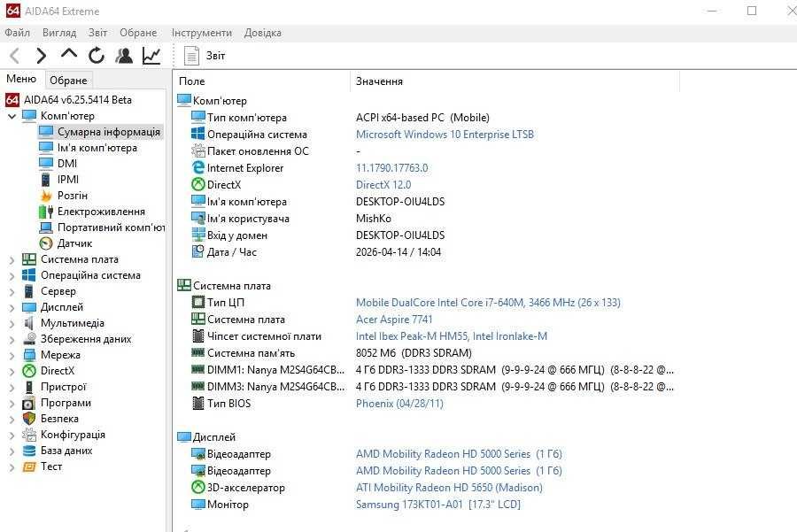
Task: Open Intel Ibex Peak-M HM55 chipset link
Action: click(452, 335)
